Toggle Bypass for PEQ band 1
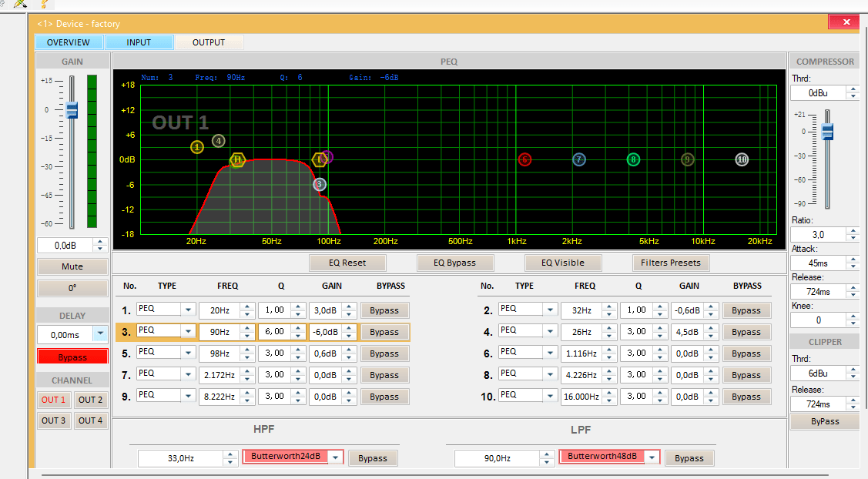The image size is (868, 479). tap(385, 310)
